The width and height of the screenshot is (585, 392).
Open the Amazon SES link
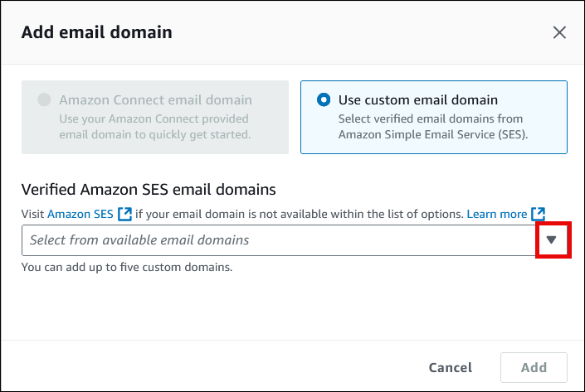80,214
